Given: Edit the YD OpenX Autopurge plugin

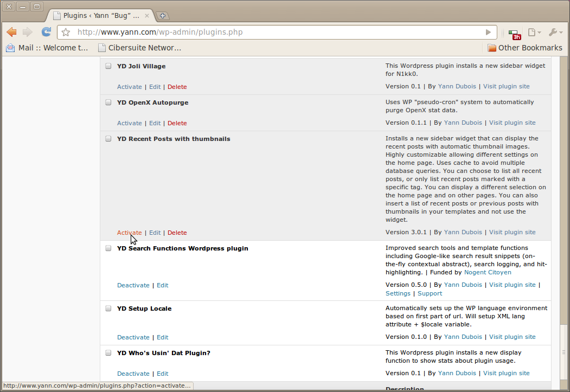Looking at the screenshot, I should point(155,123).
